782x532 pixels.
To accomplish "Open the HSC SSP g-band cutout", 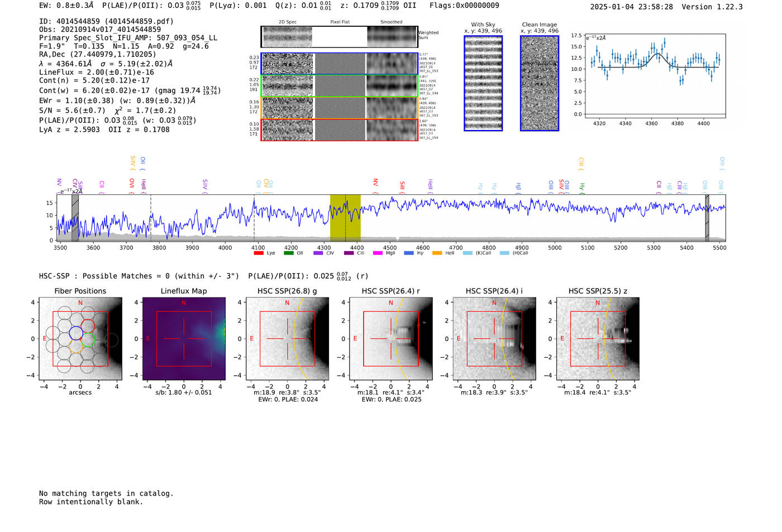I will 287,339.
